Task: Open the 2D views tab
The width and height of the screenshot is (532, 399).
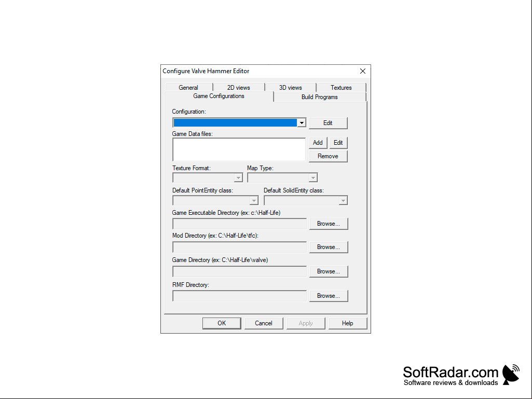Action: pos(239,87)
